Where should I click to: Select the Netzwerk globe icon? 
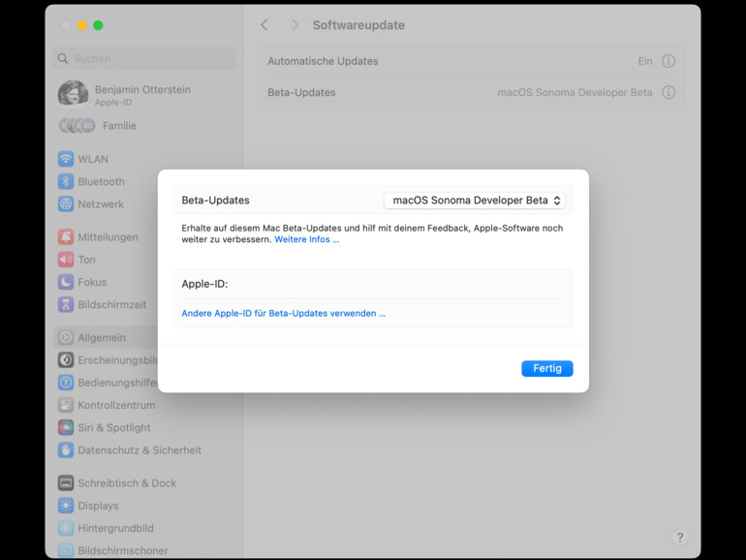click(66, 204)
